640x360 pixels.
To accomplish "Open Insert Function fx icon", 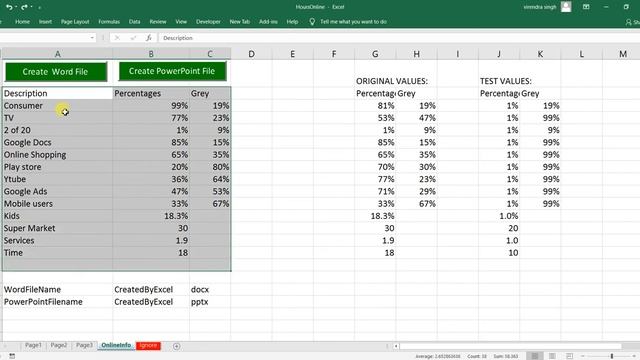I will click(149, 38).
